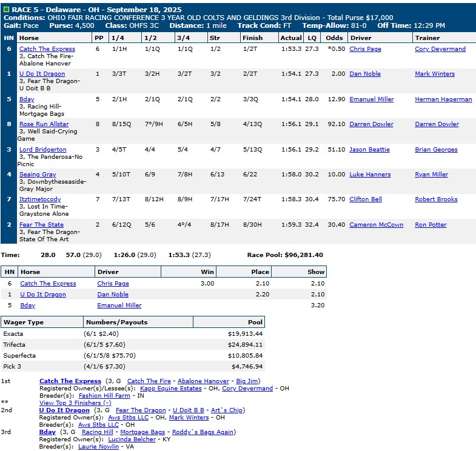Select driver Clifton Bell
The image size is (476, 451).
click(366, 199)
